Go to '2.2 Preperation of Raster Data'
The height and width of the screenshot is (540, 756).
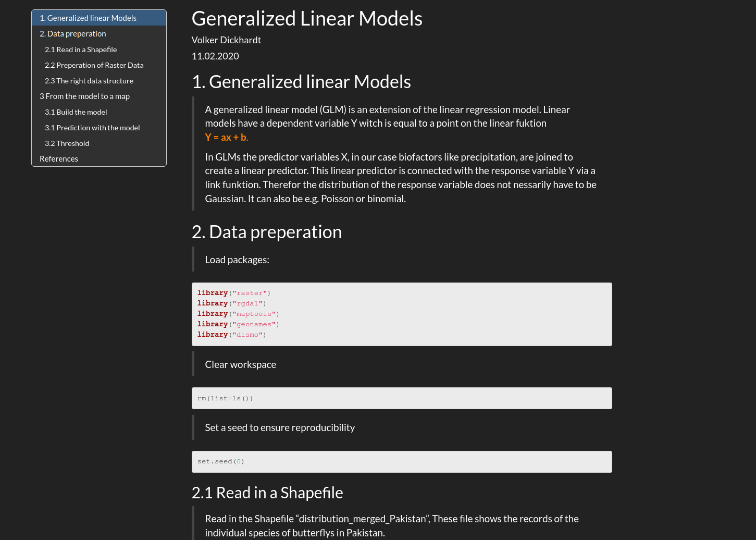pos(94,65)
